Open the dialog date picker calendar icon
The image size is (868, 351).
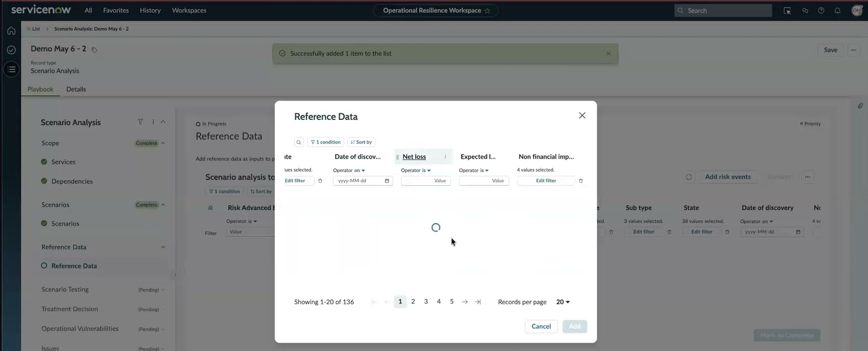click(386, 181)
